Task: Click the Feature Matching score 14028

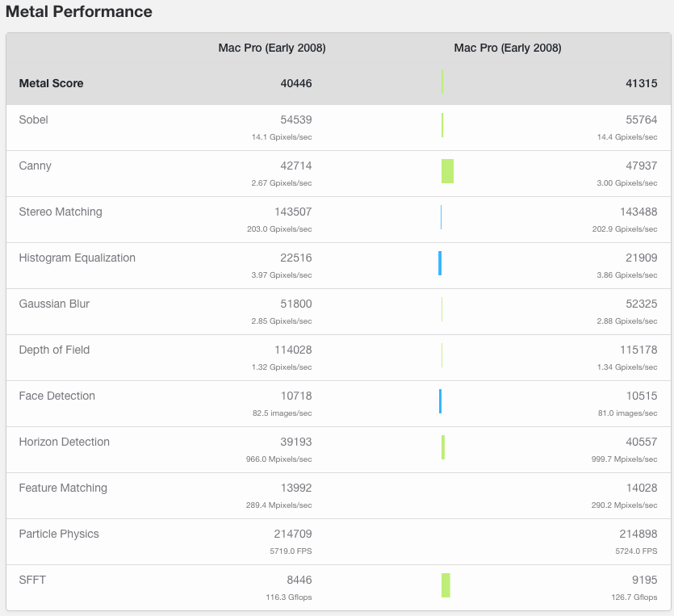Action: (642, 488)
